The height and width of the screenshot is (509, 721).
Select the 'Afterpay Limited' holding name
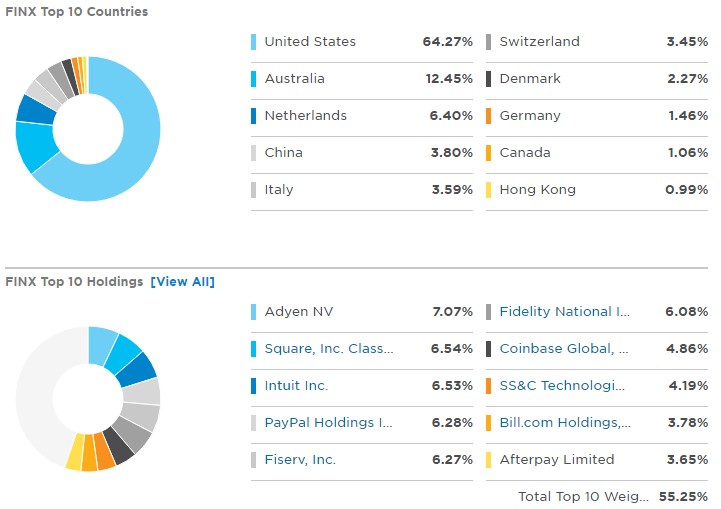point(557,459)
